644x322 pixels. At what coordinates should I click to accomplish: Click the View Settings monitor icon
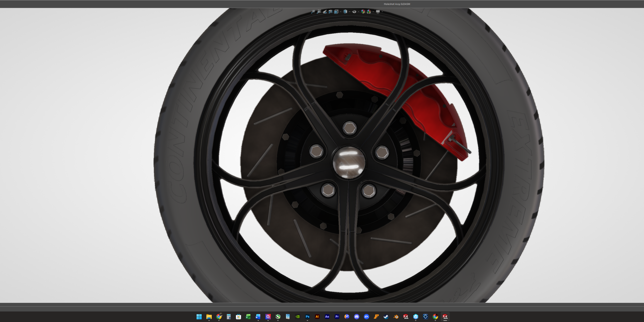[x=378, y=12]
